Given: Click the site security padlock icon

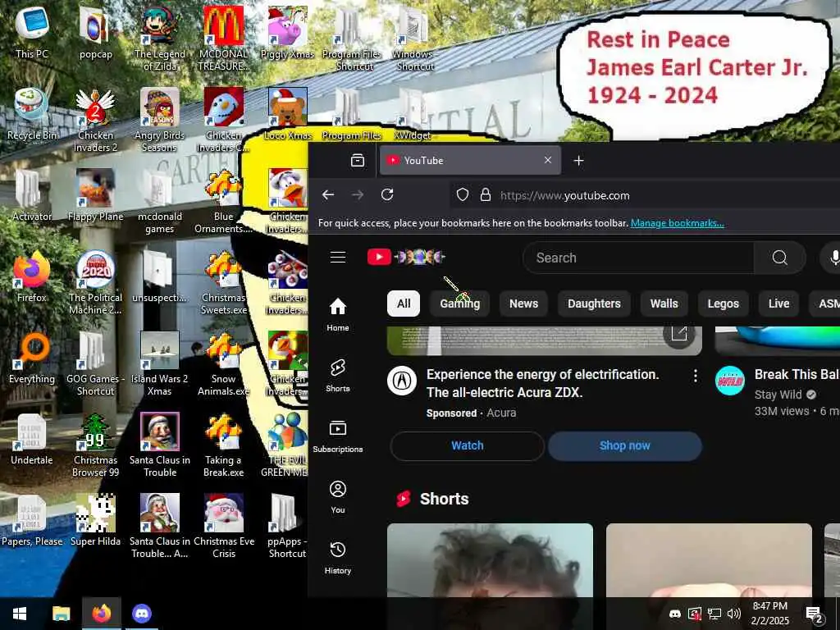Looking at the screenshot, I should 486,195.
